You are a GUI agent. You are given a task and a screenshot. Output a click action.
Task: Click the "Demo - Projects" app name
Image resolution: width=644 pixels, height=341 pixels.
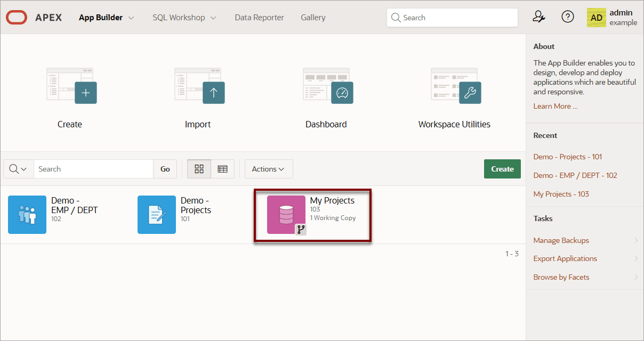[x=196, y=205]
